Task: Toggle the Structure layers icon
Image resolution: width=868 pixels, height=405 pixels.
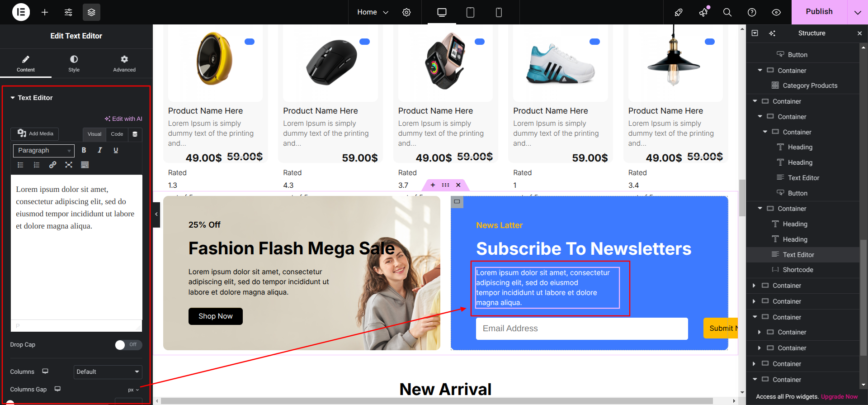Action: pyautogui.click(x=91, y=12)
